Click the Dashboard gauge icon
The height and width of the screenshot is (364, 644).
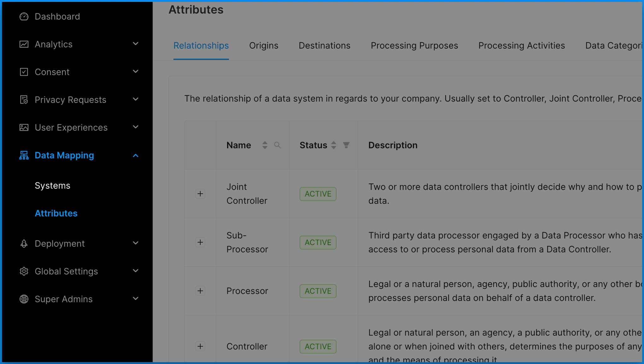(x=24, y=16)
